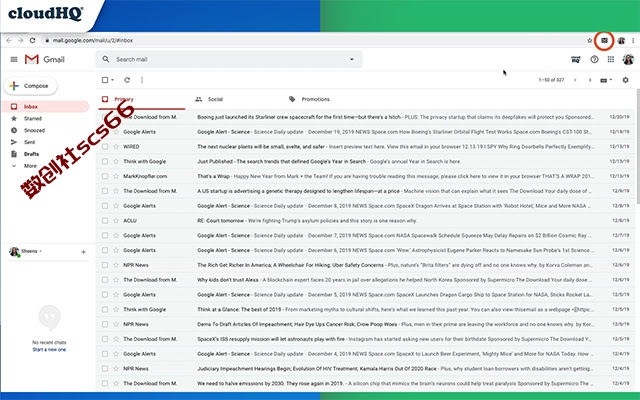
Task: Open Gmail support help icon
Action: (594, 60)
